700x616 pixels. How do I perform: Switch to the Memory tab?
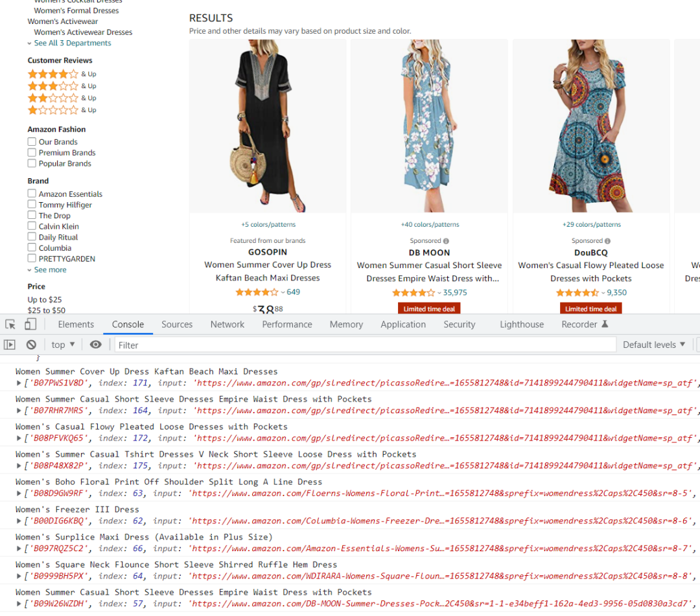coord(346,325)
